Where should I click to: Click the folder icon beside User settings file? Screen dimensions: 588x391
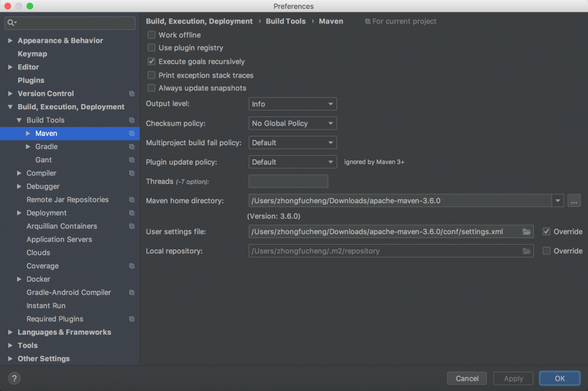click(x=526, y=231)
